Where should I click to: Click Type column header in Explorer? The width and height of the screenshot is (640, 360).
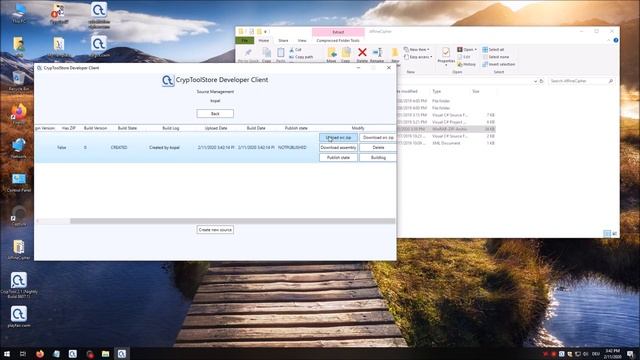point(437,91)
